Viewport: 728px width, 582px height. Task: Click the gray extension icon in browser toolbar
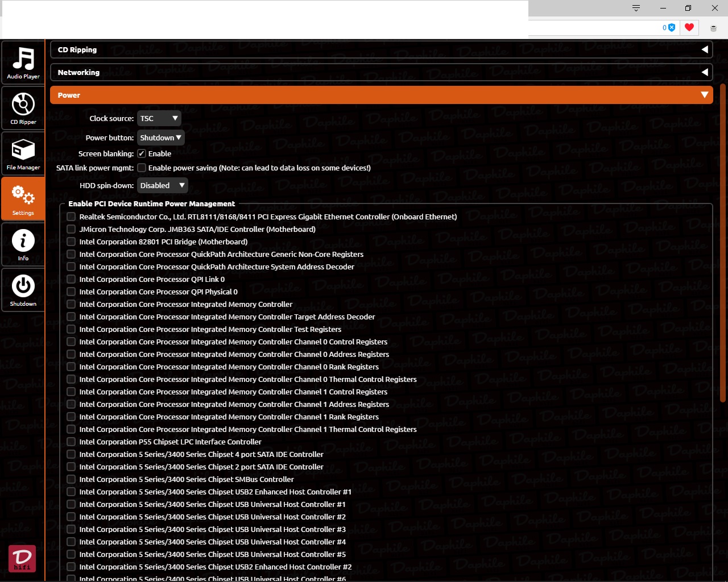point(713,28)
